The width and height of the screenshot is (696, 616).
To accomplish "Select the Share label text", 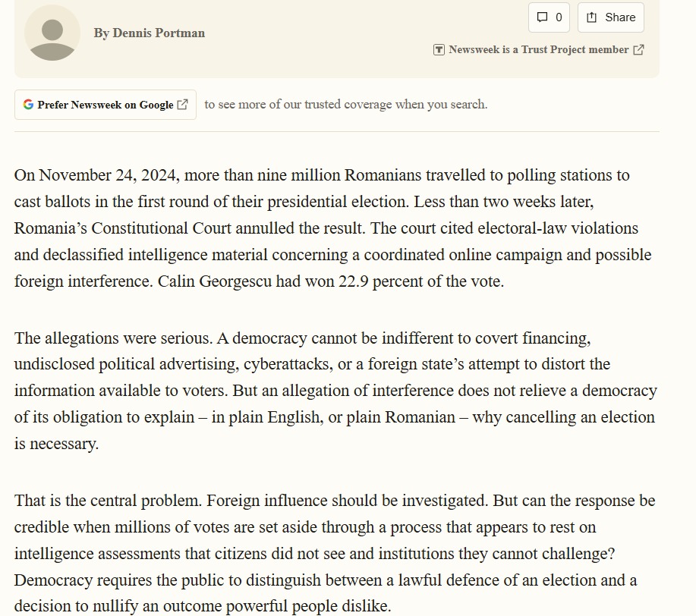I will coord(620,17).
